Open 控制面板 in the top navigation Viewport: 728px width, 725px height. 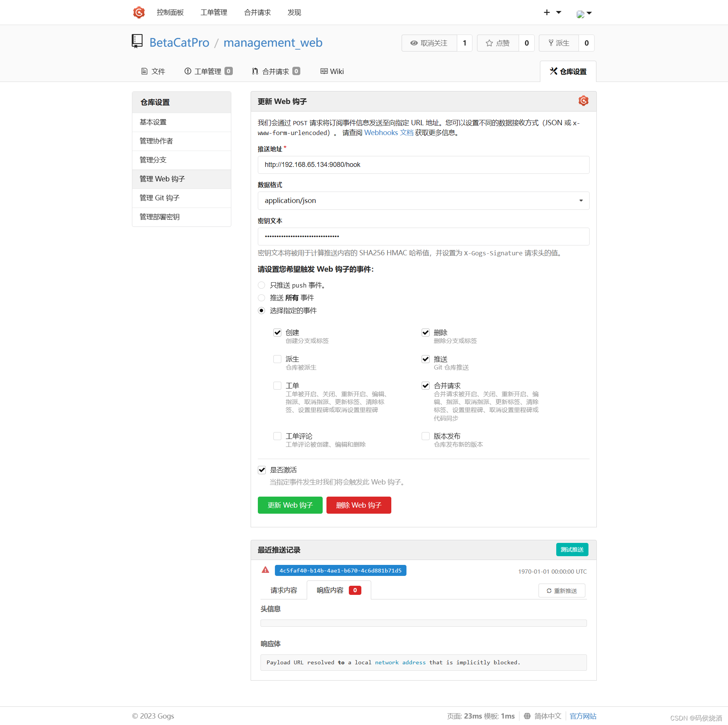pos(170,13)
